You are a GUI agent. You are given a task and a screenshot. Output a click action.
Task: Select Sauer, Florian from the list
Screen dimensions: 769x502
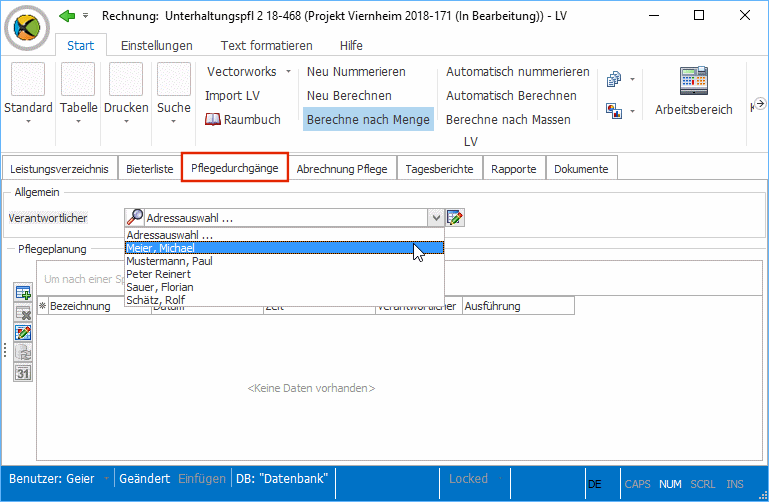point(284,287)
